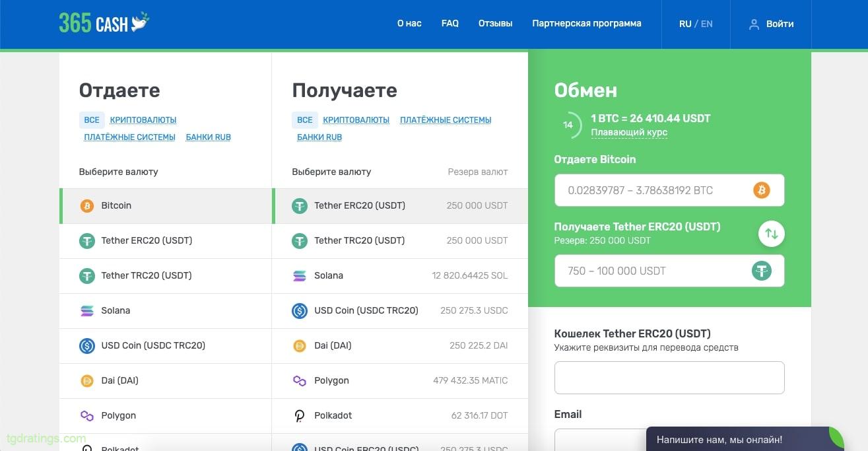Select USD Coin (USDC TRC20) in Получаете
The height and width of the screenshot is (451, 868).
coord(400,311)
